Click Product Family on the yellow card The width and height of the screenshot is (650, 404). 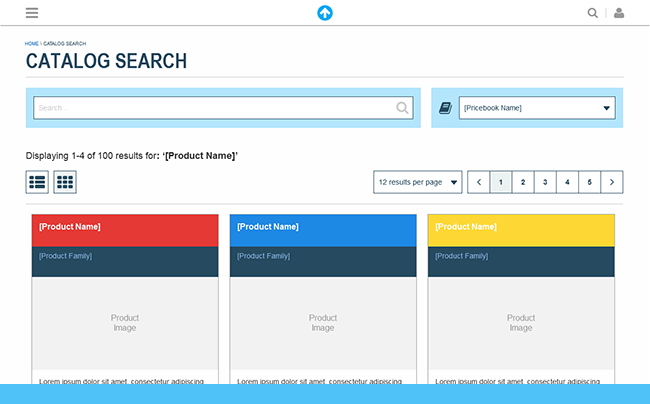[x=462, y=256]
